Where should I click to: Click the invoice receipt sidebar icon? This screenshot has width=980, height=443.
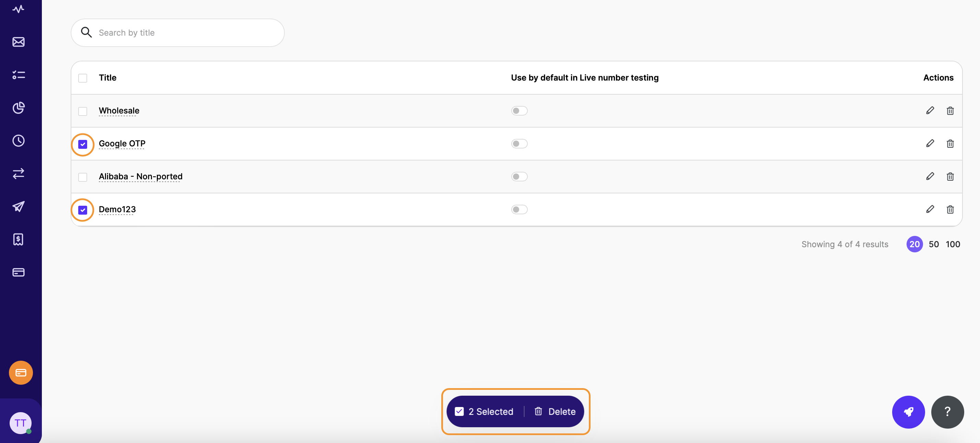tap(18, 239)
